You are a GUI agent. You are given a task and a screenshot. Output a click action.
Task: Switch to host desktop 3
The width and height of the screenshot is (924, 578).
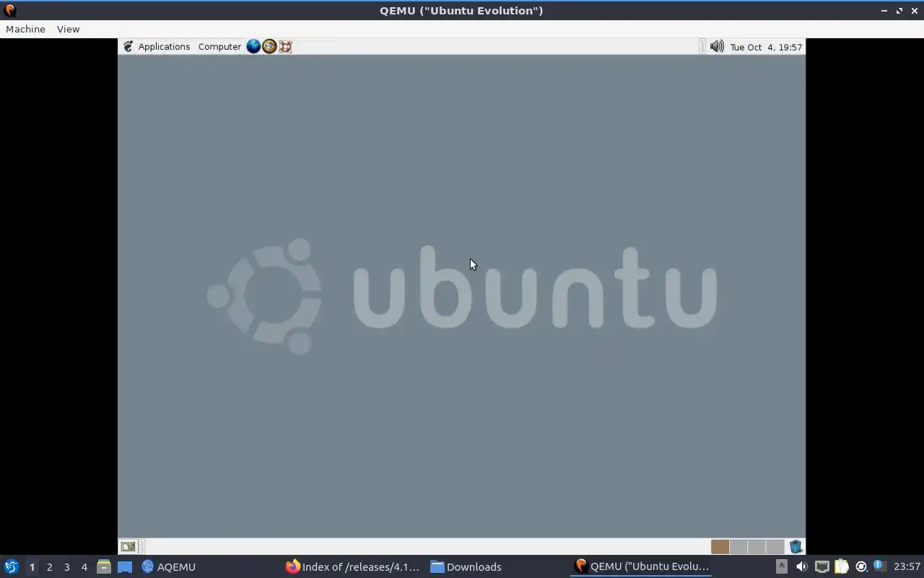point(66,567)
